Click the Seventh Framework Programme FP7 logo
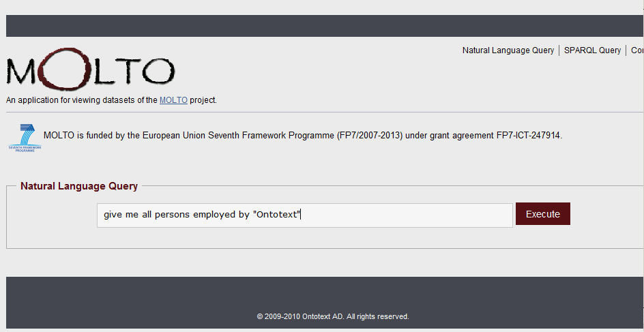The width and height of the screenshot is (644, 332). pyautogui.click(x=25, y=138)
